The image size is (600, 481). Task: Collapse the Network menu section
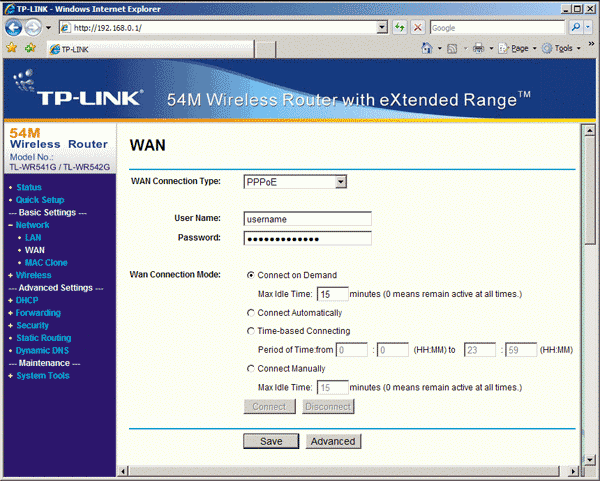tap(32, 225)
